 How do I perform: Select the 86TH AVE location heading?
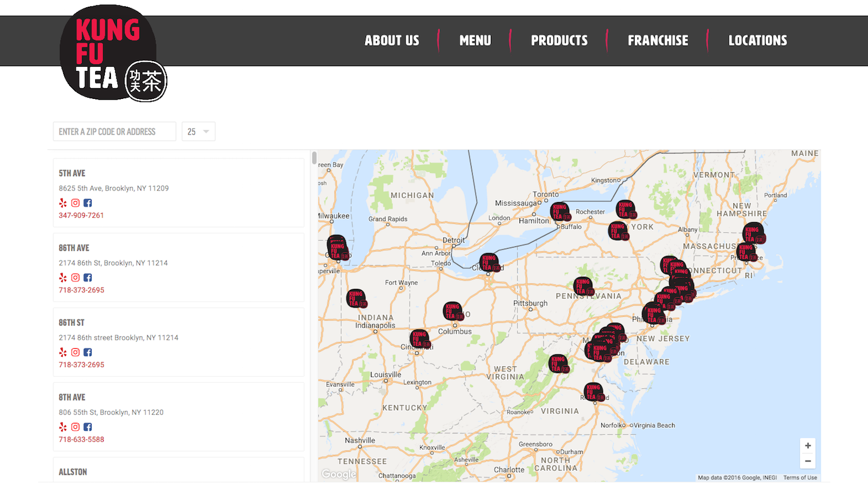(x=74, y=248)
